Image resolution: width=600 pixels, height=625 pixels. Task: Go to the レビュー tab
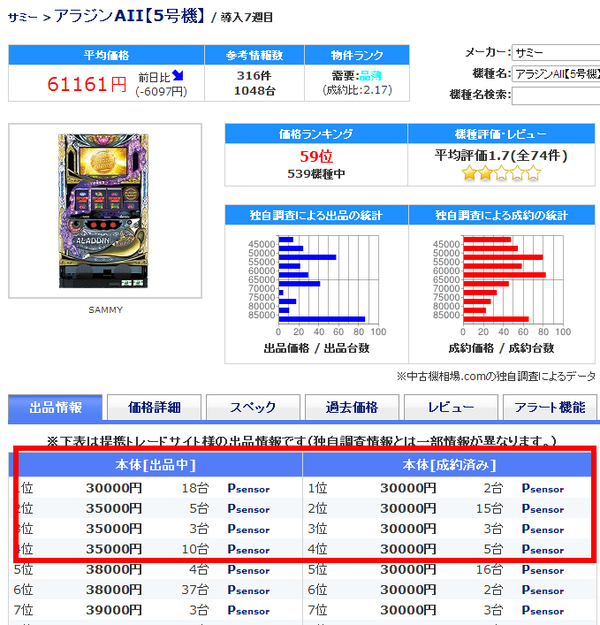(451, 407)
